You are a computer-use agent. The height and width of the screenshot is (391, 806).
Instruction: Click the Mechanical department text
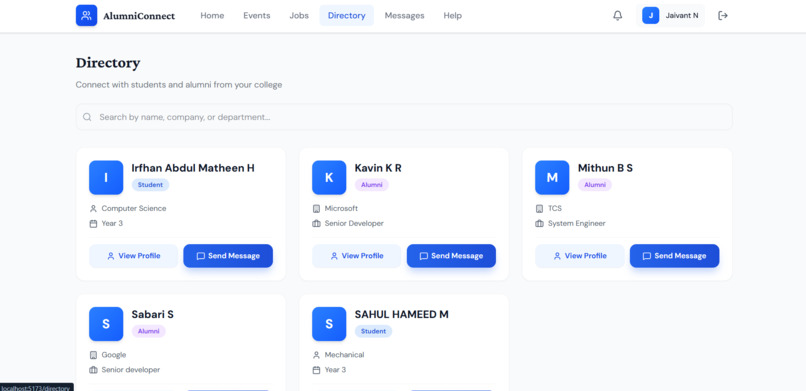[x=344, y=355]
